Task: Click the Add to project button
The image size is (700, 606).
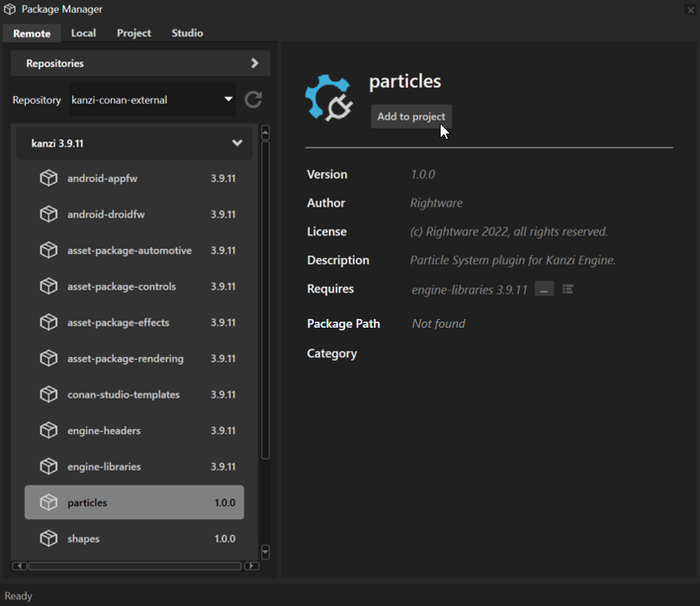Action: point(411,116)
